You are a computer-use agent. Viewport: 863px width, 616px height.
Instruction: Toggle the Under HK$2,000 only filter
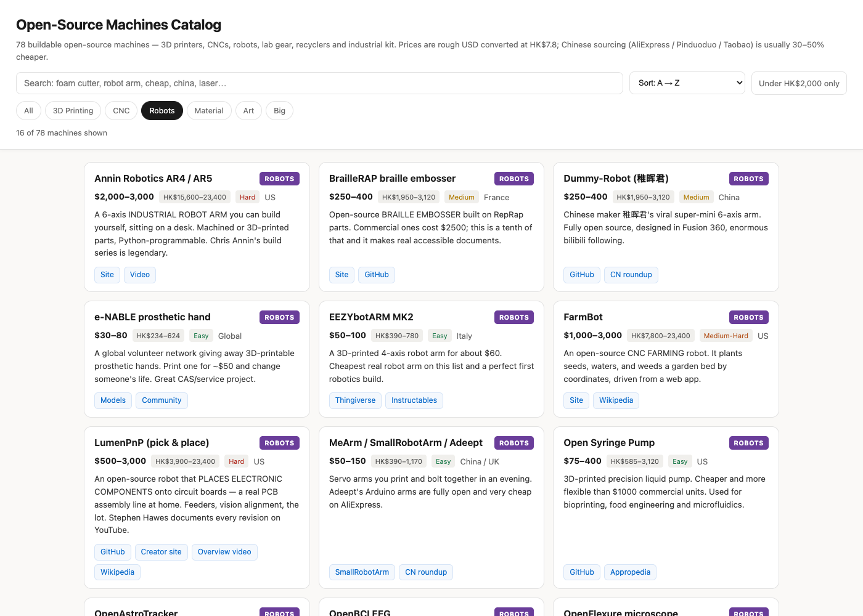pyautogui.click(x=799, y=83)
